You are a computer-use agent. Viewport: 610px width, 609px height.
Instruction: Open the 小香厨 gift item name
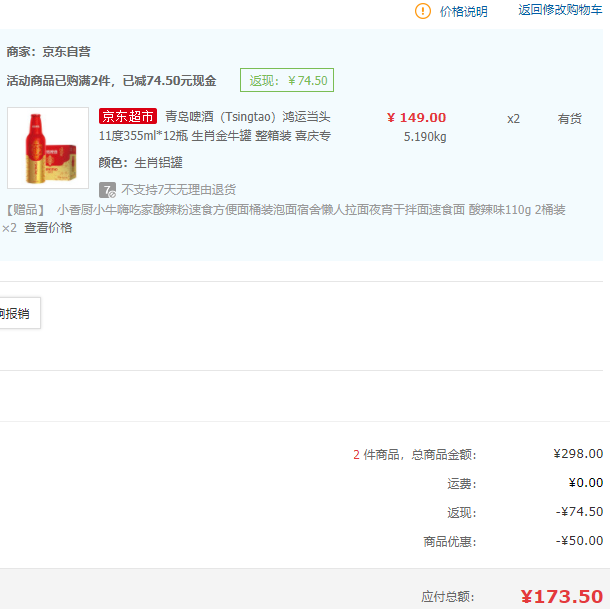click(x=310, y=210)
